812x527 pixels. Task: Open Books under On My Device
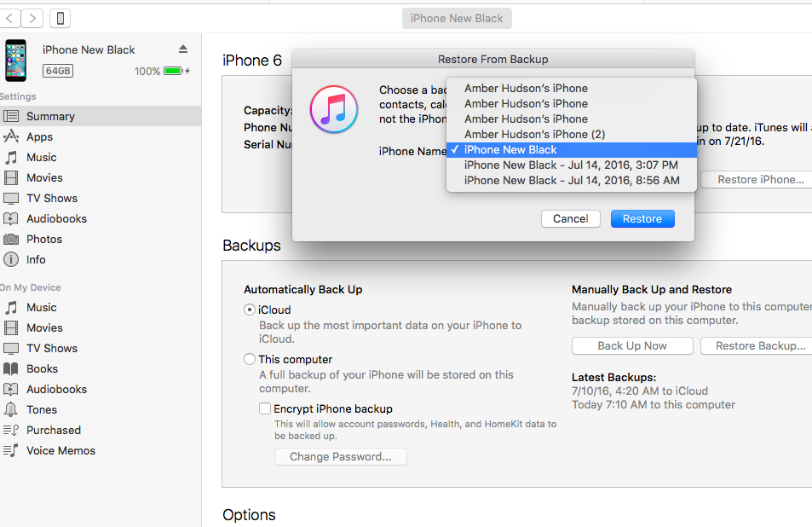(x=42, y=369)
